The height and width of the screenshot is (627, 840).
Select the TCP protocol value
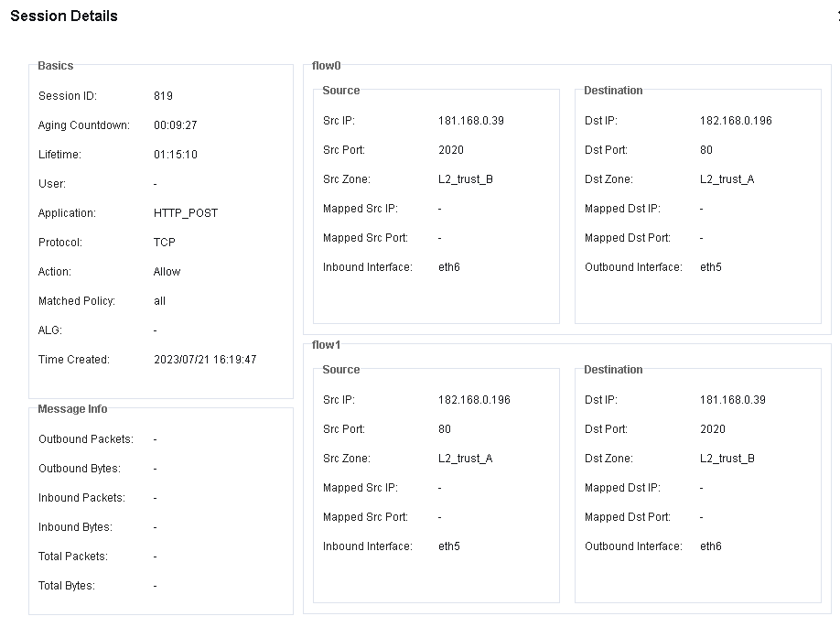[165, 243]
